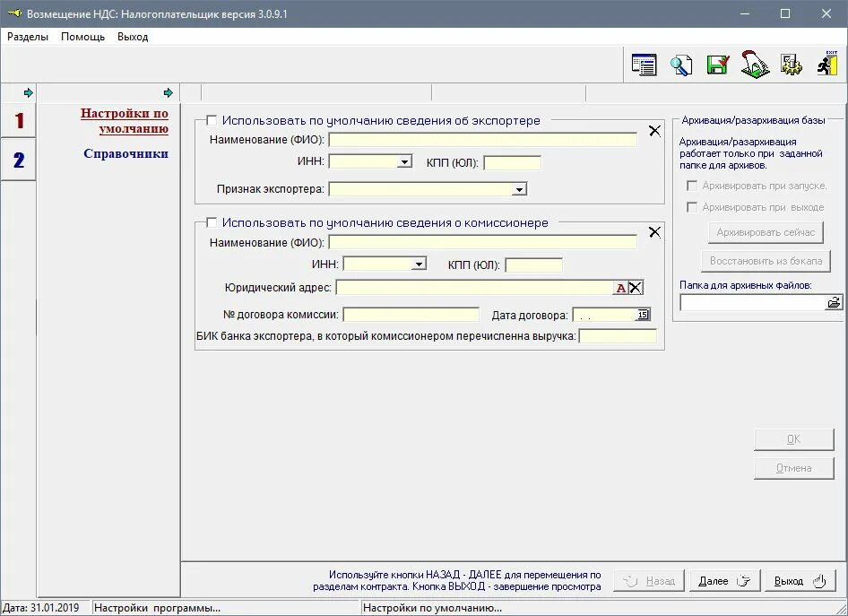Click the EXIT running man icon
The width and height of the screenshot is (848, 616).
pyautogui.click(x=828, y=64)
